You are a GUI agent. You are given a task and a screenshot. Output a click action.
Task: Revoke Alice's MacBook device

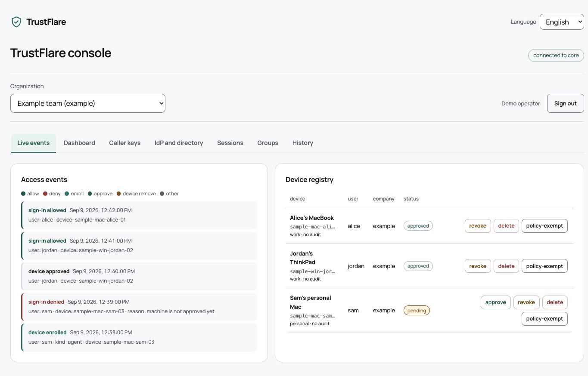pyautogui.click(x=478, y=226)
